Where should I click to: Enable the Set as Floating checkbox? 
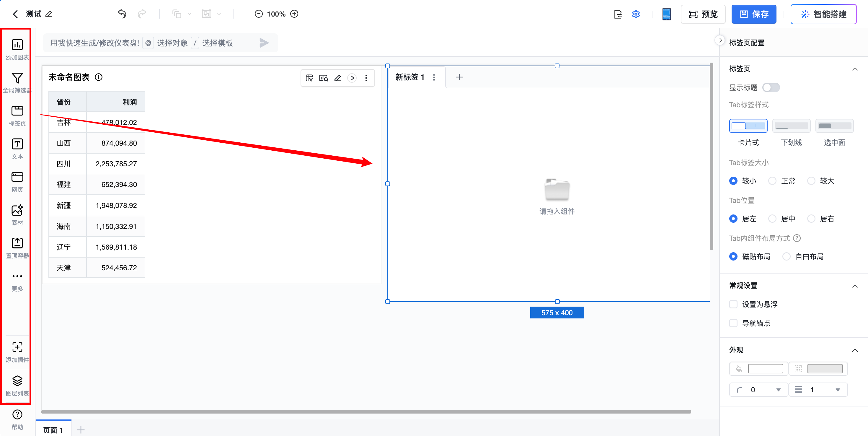(733, 305)
